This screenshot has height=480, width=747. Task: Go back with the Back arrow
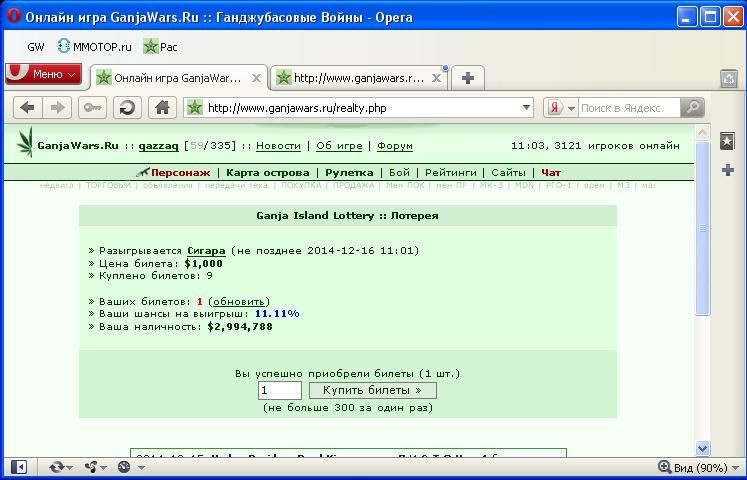pyautogui.click(x=28, y=108)
